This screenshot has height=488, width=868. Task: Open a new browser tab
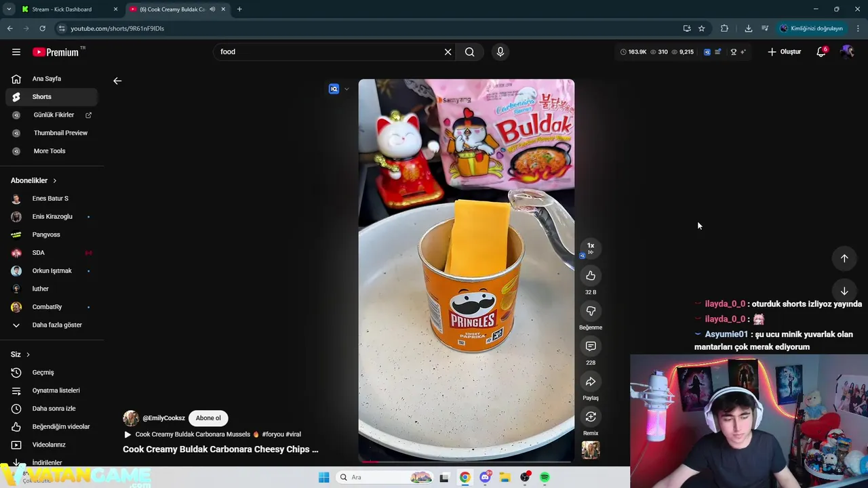pos(239,9)
